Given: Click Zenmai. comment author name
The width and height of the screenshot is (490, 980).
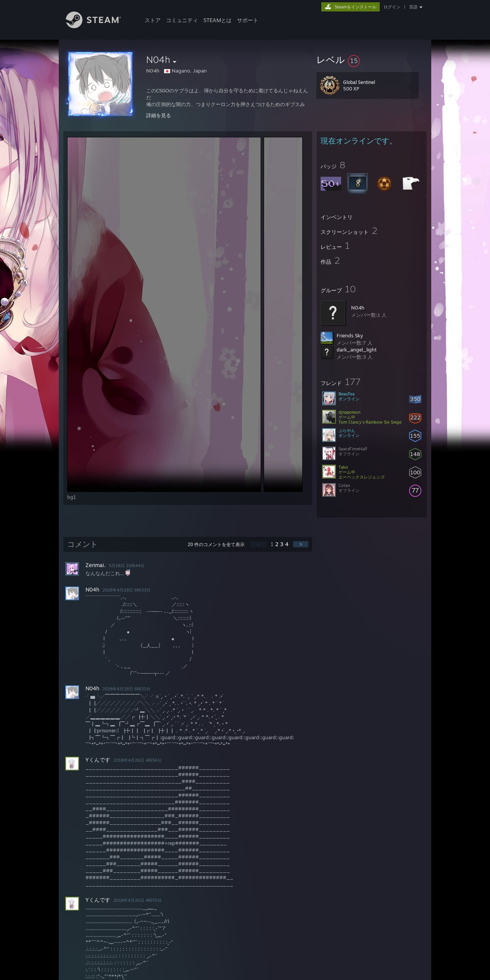Looking at the screenshot, I should pos(95,565).
